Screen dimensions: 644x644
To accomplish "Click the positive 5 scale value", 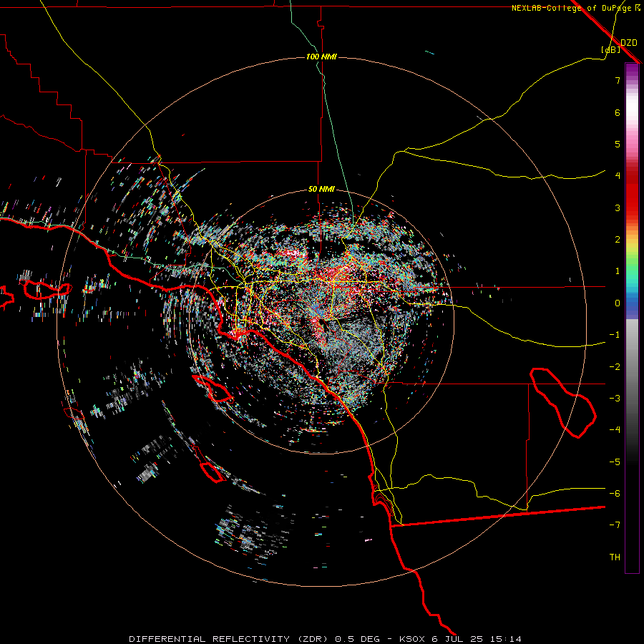I will (618, 144).
